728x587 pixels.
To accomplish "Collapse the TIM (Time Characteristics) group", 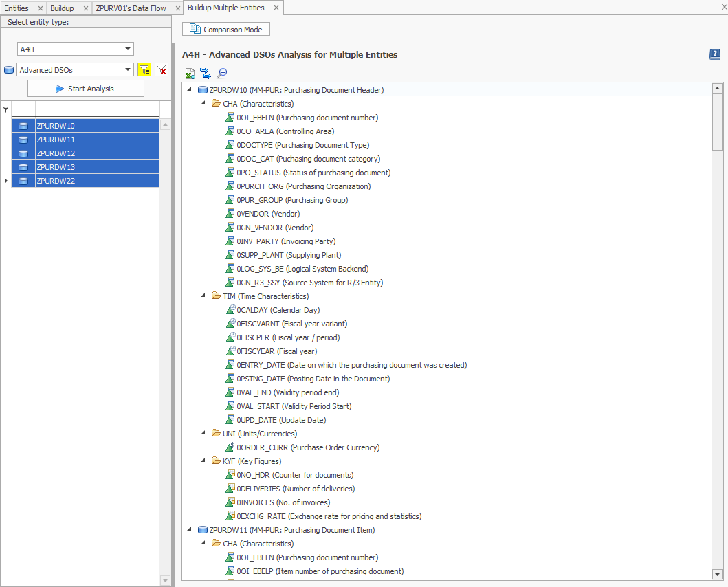I will [202, 296].
